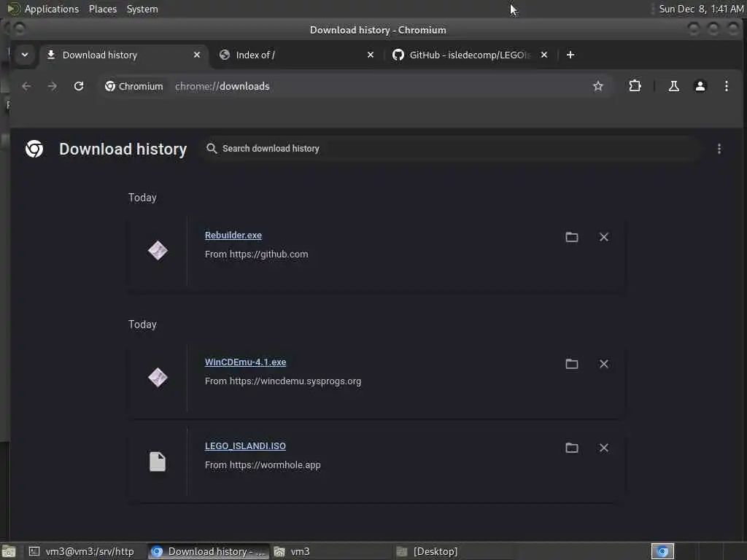
Task: Show Rebuilder.exe in folder
Action: (x=572, y=237)
